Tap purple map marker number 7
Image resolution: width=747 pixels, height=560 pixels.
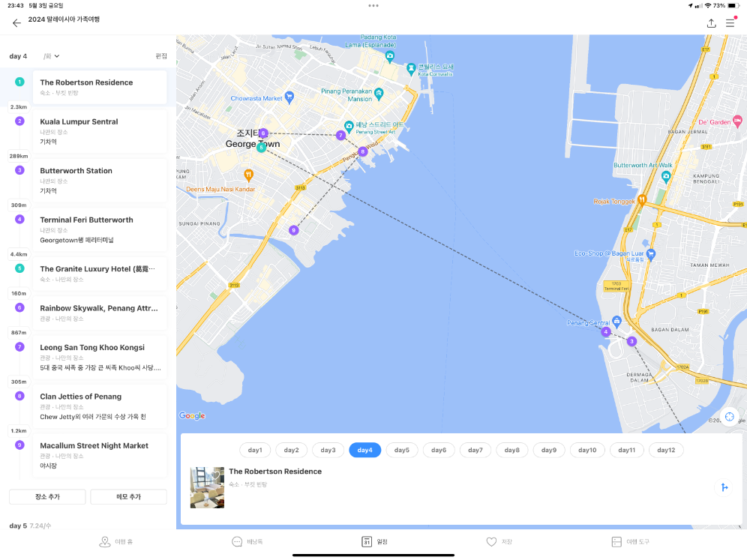[340, 135]
